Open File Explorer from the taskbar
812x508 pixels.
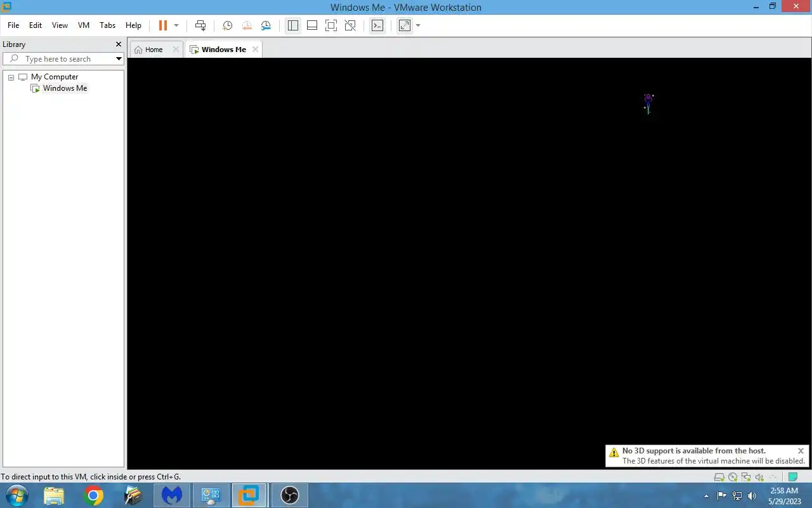54,495
